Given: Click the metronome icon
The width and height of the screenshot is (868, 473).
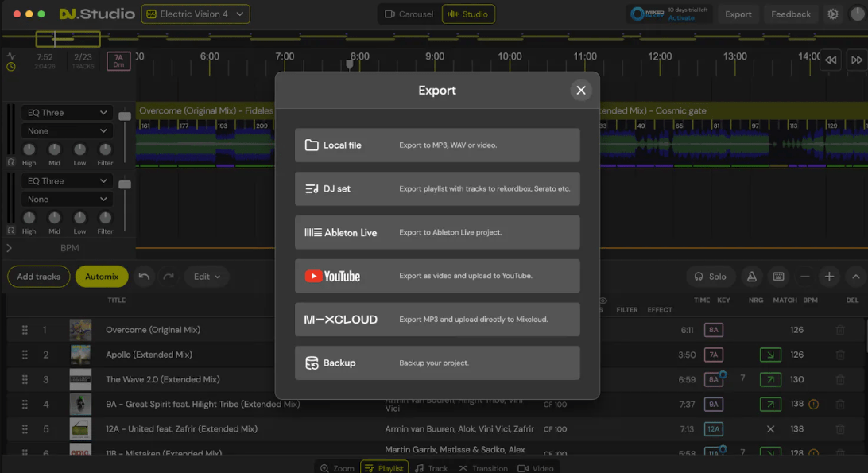Looking at the screenshot, I should point(752,277).
